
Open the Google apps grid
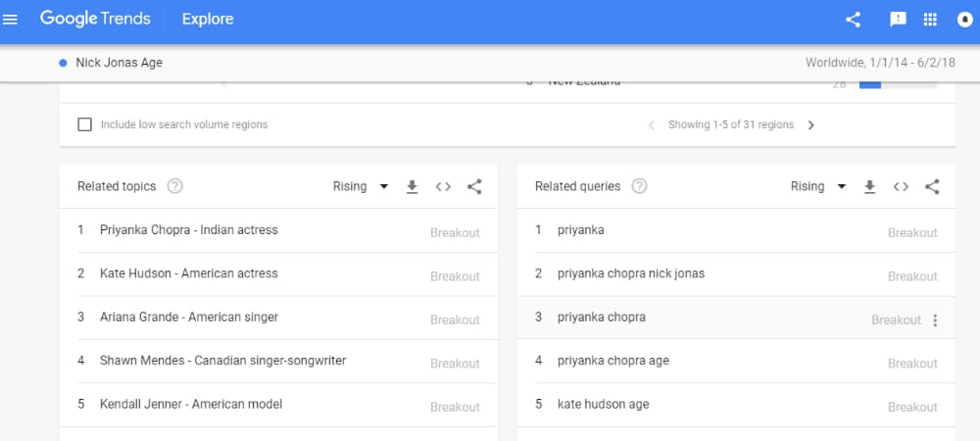[930, 20]
